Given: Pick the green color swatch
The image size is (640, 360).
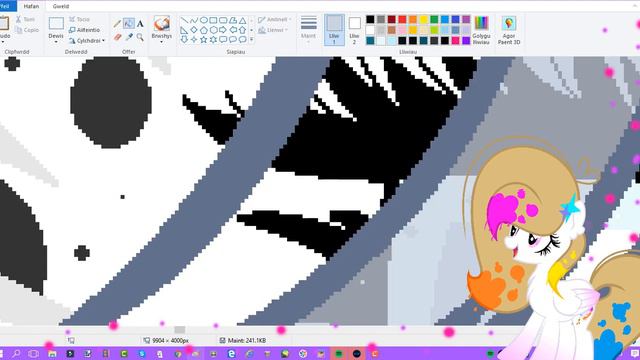Looking at the screenshot, I should [x=434, y=19].
